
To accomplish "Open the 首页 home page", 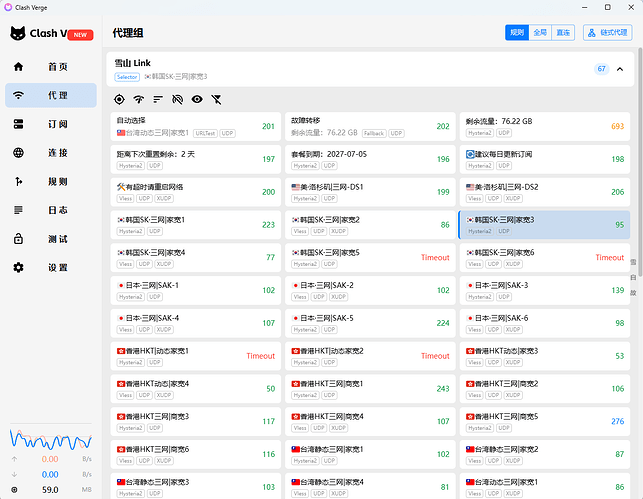I will (x=51, y=67).
